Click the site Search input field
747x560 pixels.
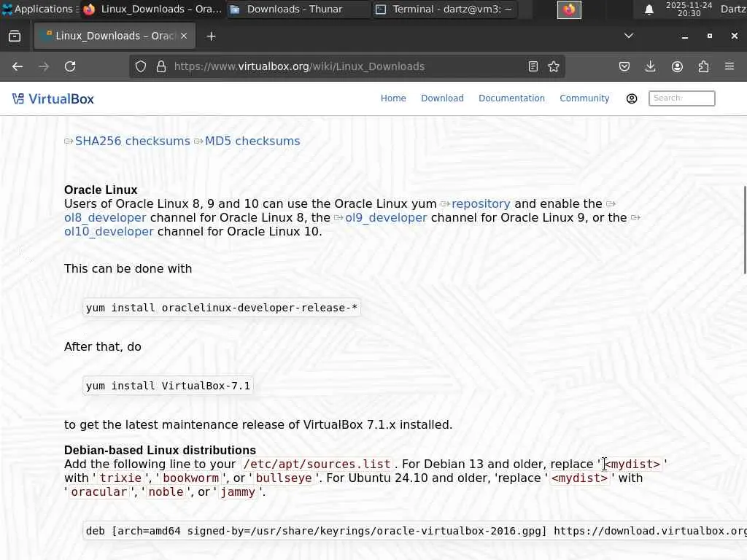tap(682, 98)
